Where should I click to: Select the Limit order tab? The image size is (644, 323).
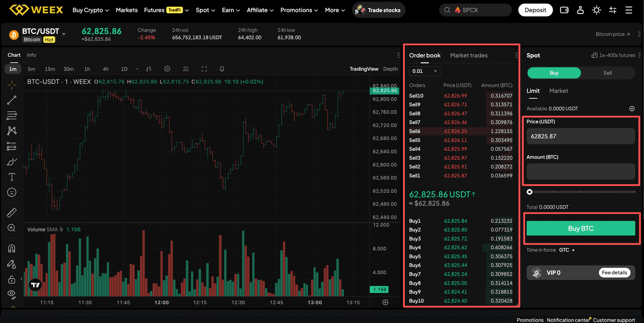point(533,91)
